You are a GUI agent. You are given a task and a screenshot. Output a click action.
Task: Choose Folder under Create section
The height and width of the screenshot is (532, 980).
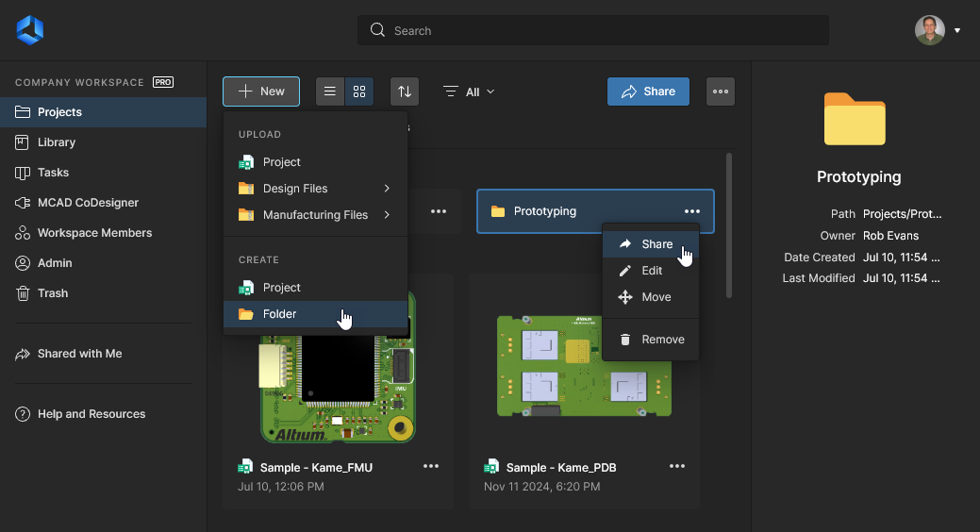(x=316, y=314)
